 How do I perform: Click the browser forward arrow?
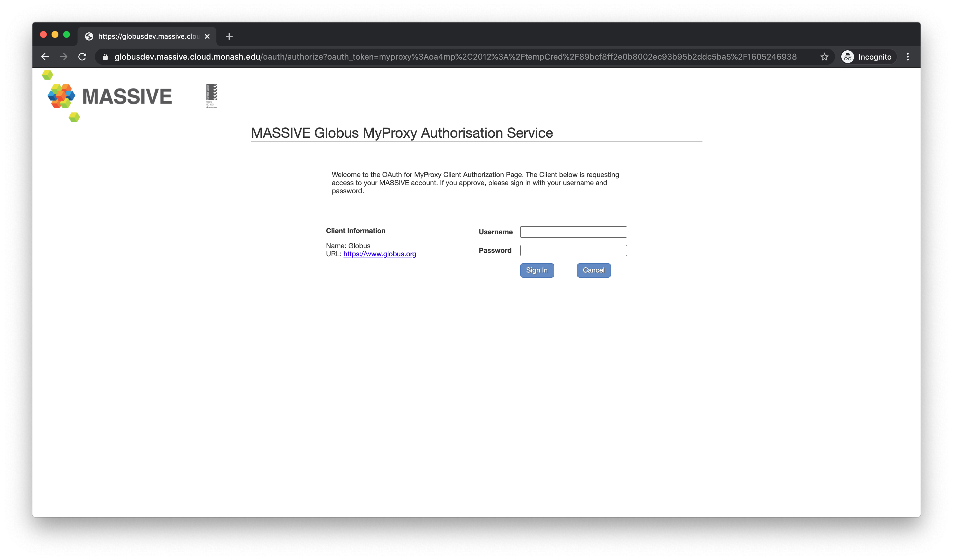(x=64, y=57)
